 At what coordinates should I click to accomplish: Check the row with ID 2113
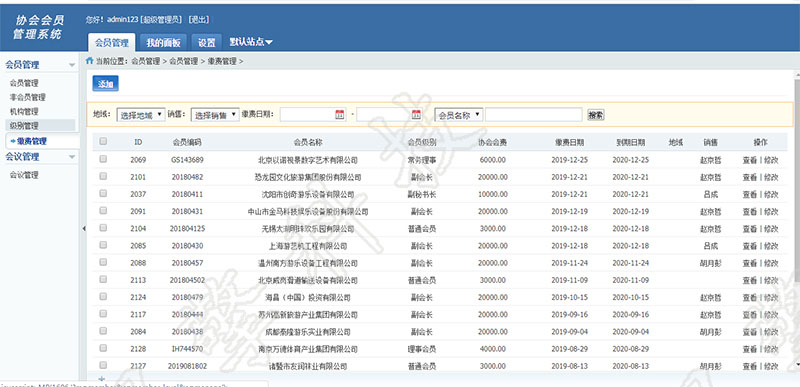click(x=103, y=279)
